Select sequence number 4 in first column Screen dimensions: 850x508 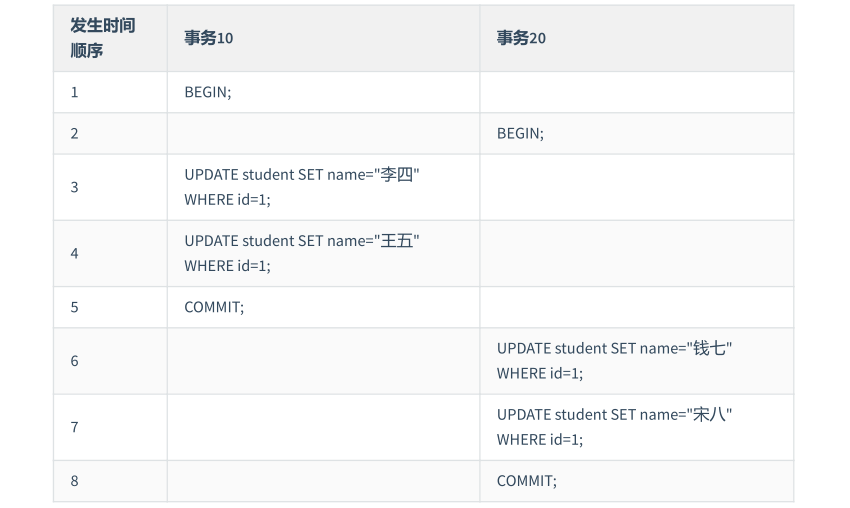point(74,253)
